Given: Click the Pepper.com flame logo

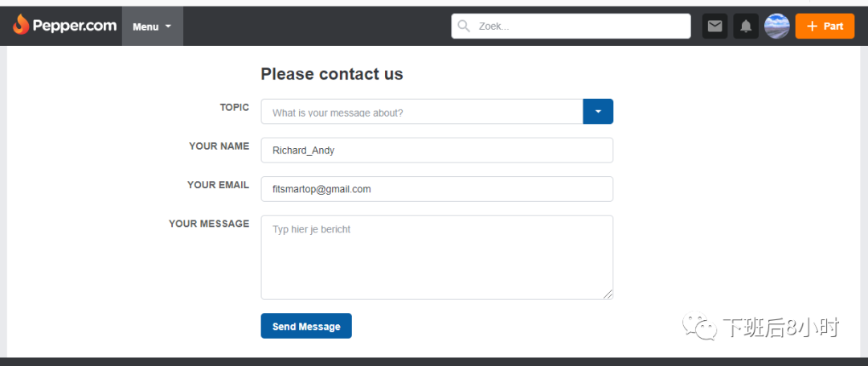Looking at the screenshot, I should click(x=21, y=26).
